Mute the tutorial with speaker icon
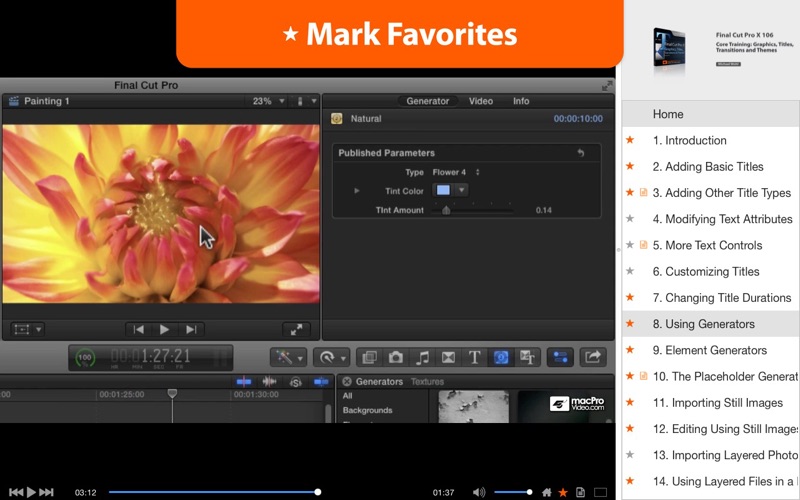Screen dimensions: 800x500 (x=479, y=492)
